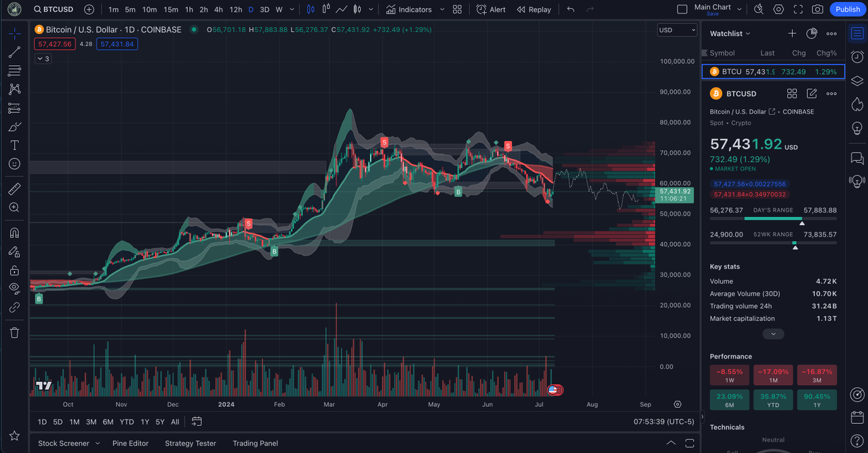868x453 pixels.
Task: Select the 3D timeframe
Action: tap(264, 9)
